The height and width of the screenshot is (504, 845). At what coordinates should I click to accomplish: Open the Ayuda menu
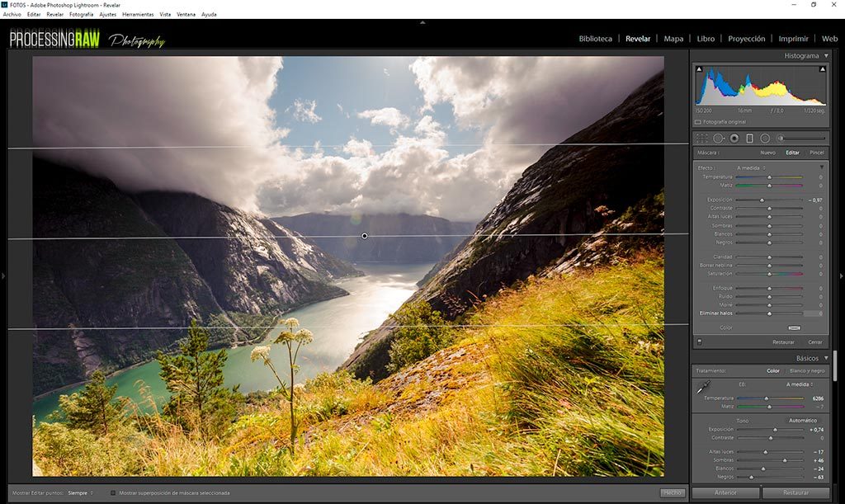[209, 15]
